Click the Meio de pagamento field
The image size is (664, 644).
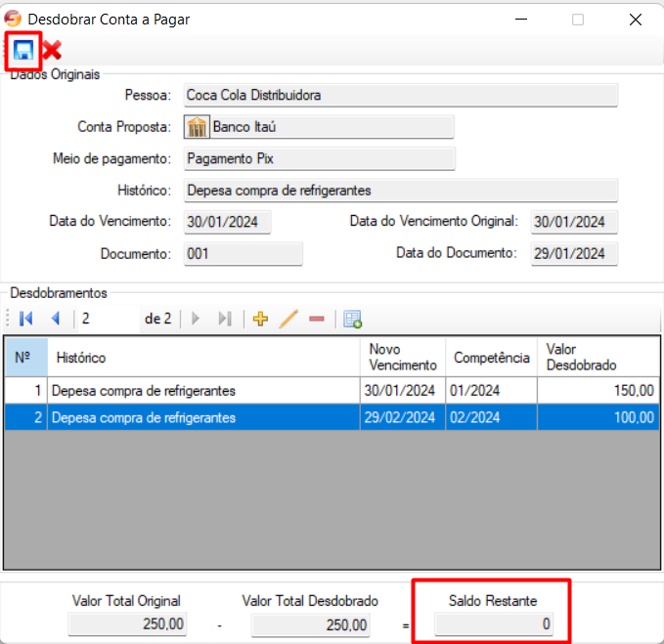320,158
